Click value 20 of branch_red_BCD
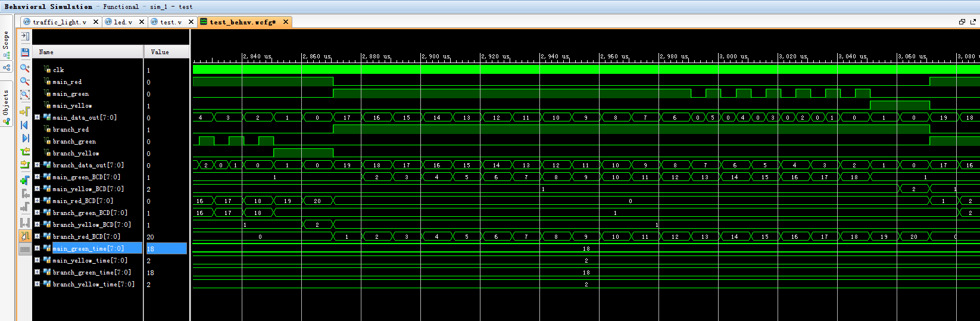Image resolution: width=980 pixels, height=321 pixels. tap(150, 237)
